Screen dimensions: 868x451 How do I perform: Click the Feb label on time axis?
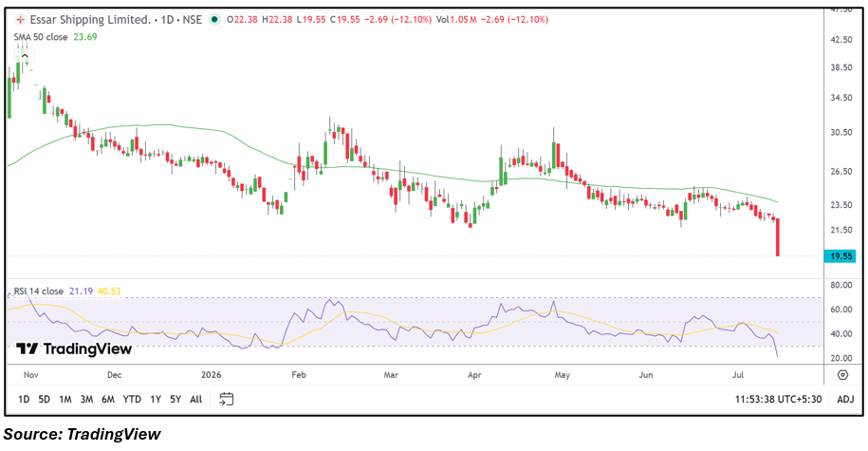(x=299, y=375)
